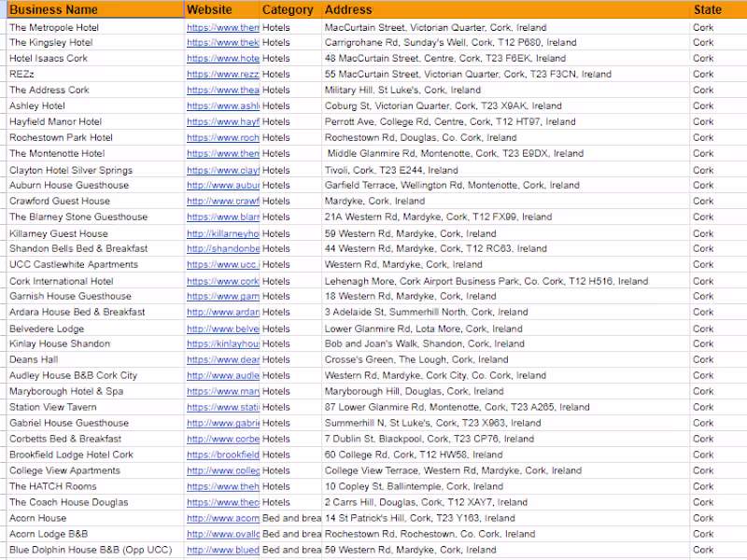This screenshot has width=747, height=560.
Task: Open Acorn Lodge B&B website link
Action: pos(223,534)
